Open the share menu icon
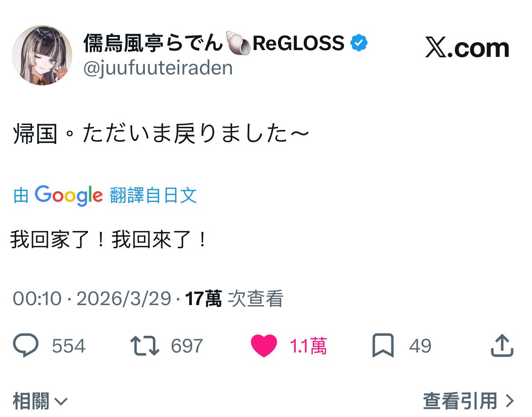532x417 pixels. (x=502, y=346)
